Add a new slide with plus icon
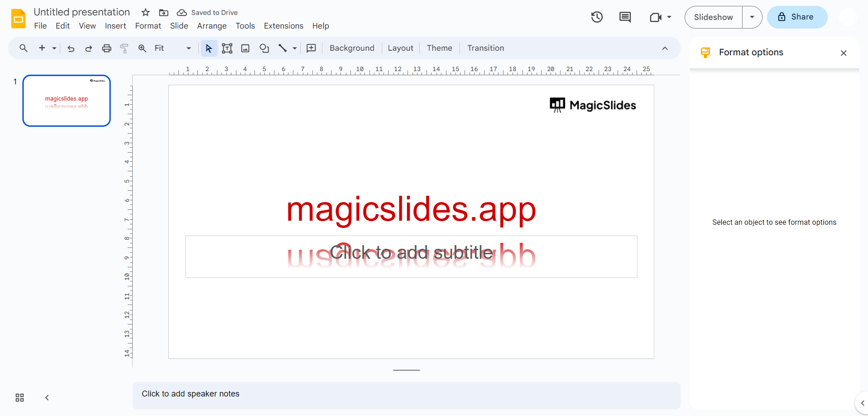868x416 pixels. point(42,48)
